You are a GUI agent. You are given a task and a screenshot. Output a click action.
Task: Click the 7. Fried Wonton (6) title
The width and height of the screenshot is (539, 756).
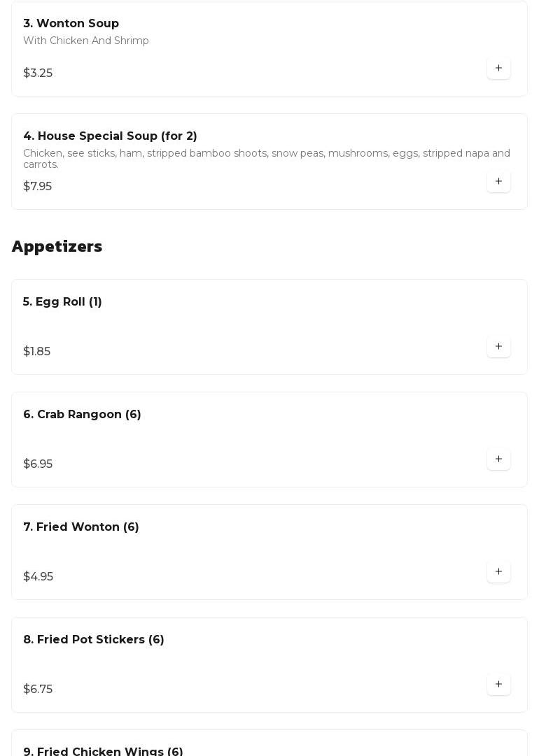[x=81, y=527]
